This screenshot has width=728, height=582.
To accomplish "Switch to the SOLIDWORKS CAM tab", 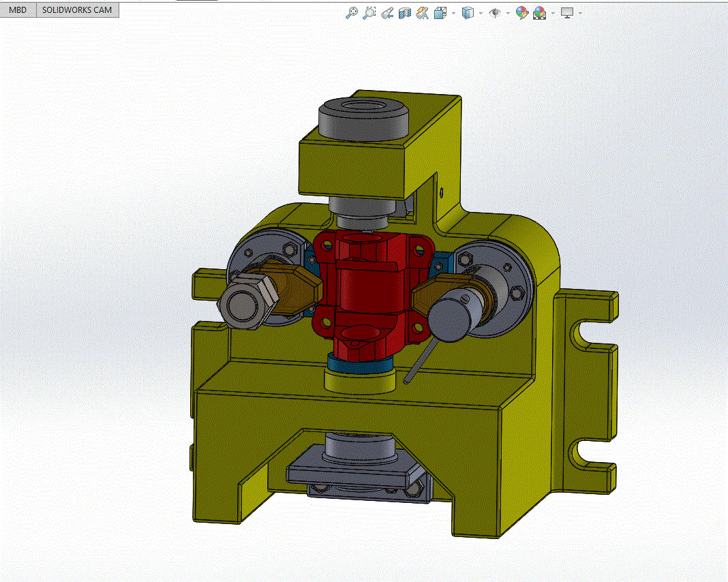I will click(77, 10).
